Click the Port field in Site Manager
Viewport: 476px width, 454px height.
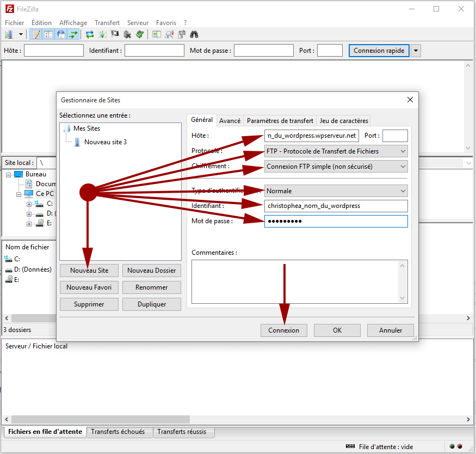point(395,136)
